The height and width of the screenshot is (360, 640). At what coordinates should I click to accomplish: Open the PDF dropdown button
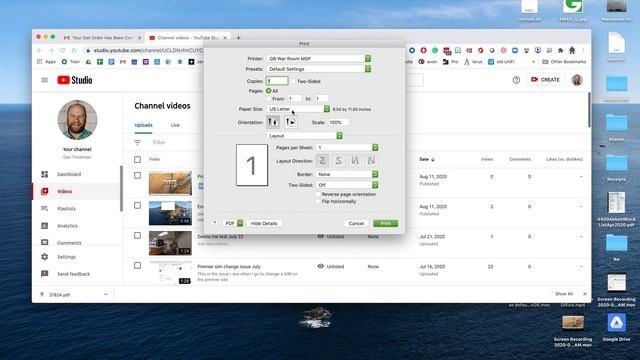pos(233,223)
